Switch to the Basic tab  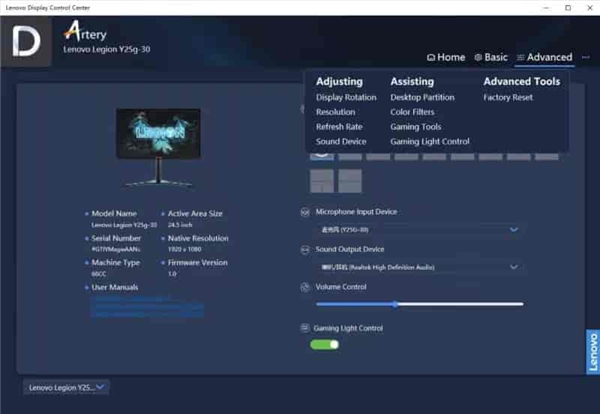pyautogui.click(x=491, y=57)
